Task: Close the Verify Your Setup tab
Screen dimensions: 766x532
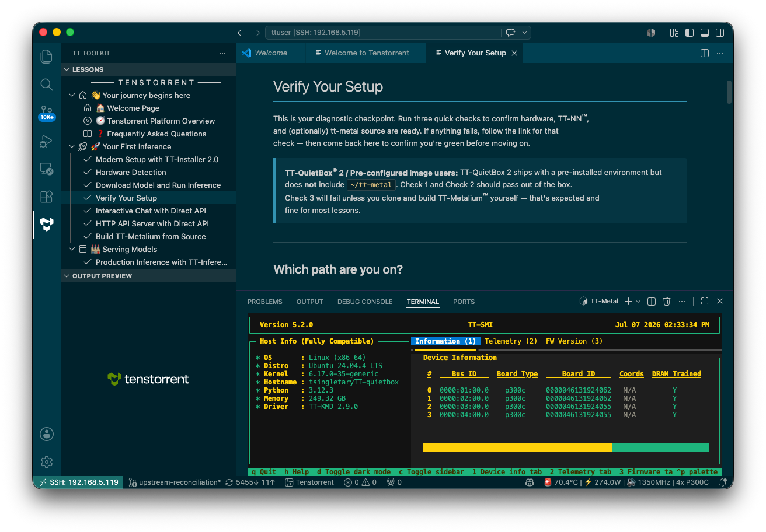Action: pyautogui.click(x=514, y=53)
